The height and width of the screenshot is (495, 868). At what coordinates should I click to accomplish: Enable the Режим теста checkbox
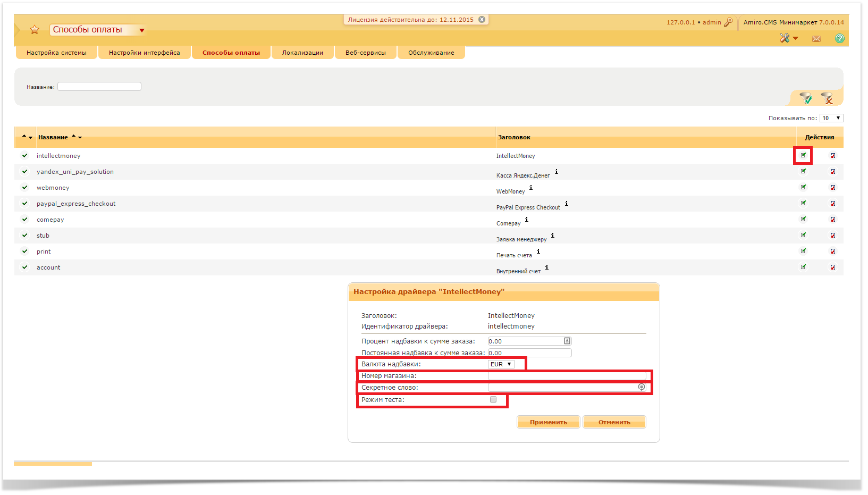coord(493,399)
